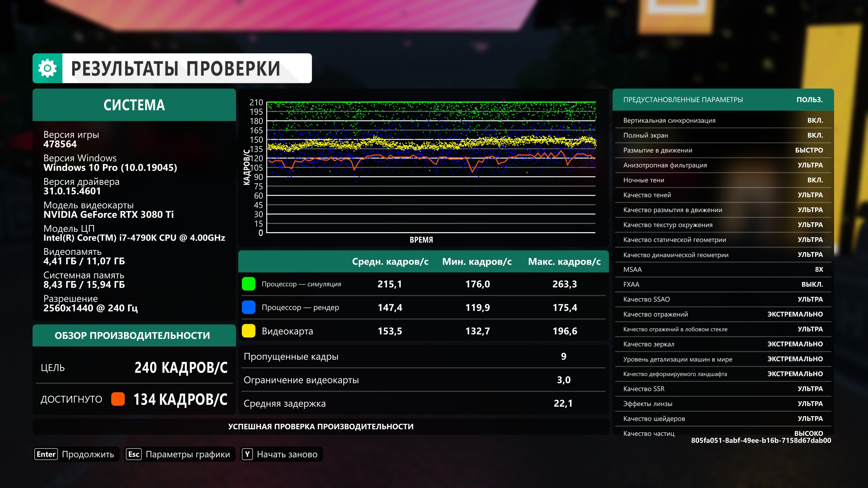Click the FPS over time graph
The width and height of the screenshot is (868, 488).
(x=431, y=167)
